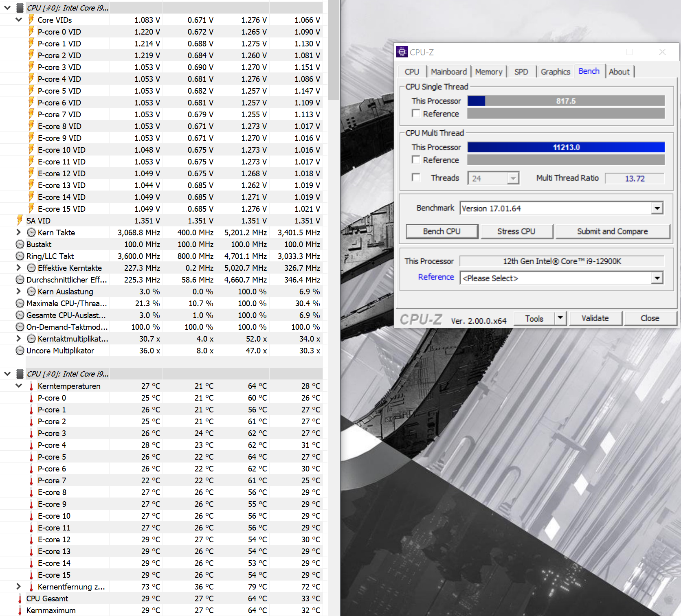Click the lightning icon beside Core VIDs
Image resolution: width=681 pixels, height=616 pixels.
[x=31, y=20]
